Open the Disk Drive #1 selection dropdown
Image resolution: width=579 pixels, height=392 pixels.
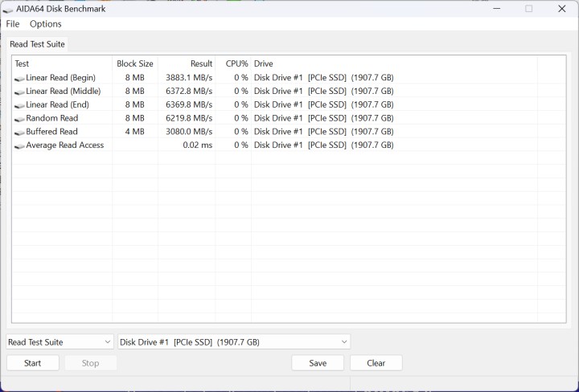coord(234,342)
